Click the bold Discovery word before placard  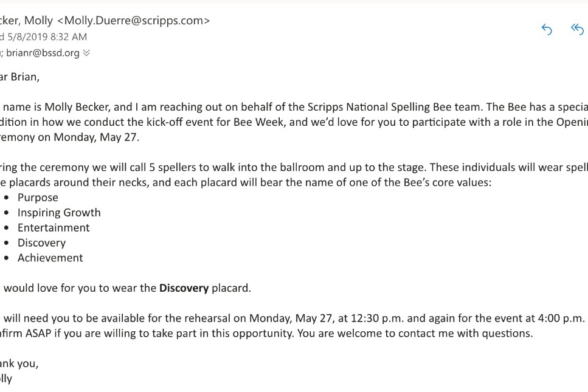coord(184,288)
